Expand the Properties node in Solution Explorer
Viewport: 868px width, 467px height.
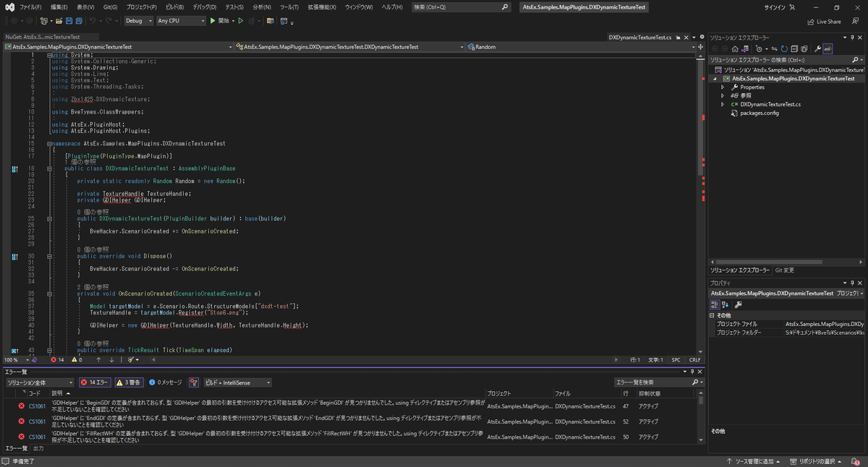(723, 87)
